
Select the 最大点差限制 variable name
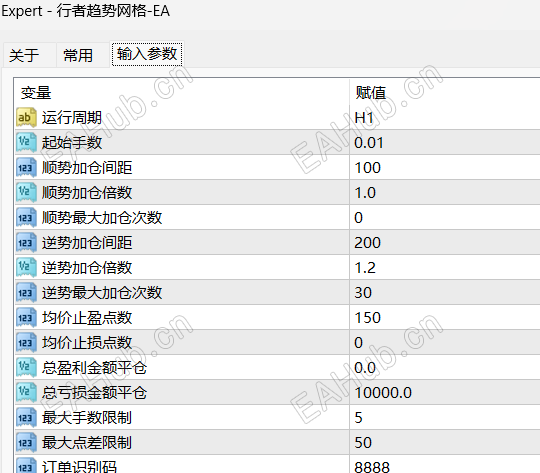tap(87, 442)
